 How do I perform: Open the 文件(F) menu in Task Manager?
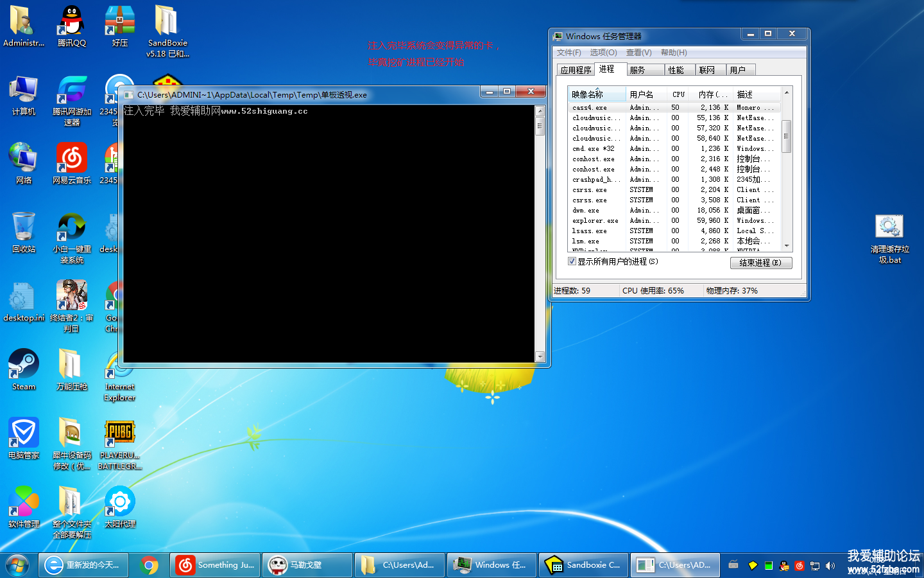[x=569, y=53]
